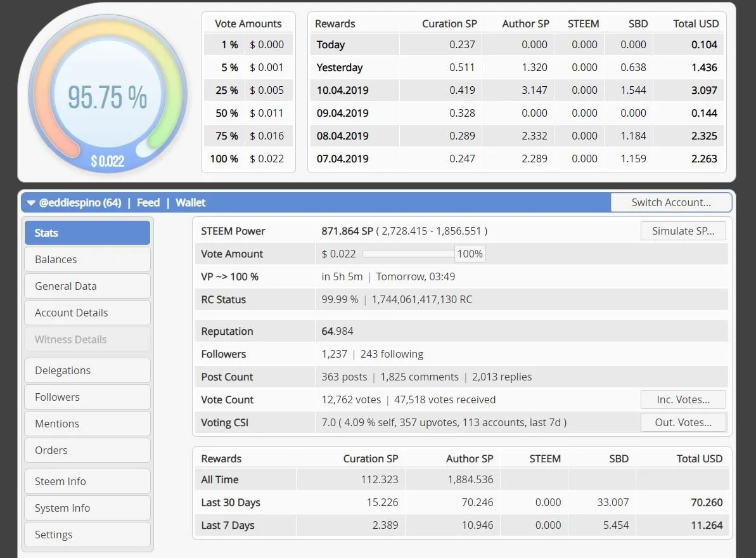
Task: Show the Followers sidebar page
Action: click(x=87, y=397)
